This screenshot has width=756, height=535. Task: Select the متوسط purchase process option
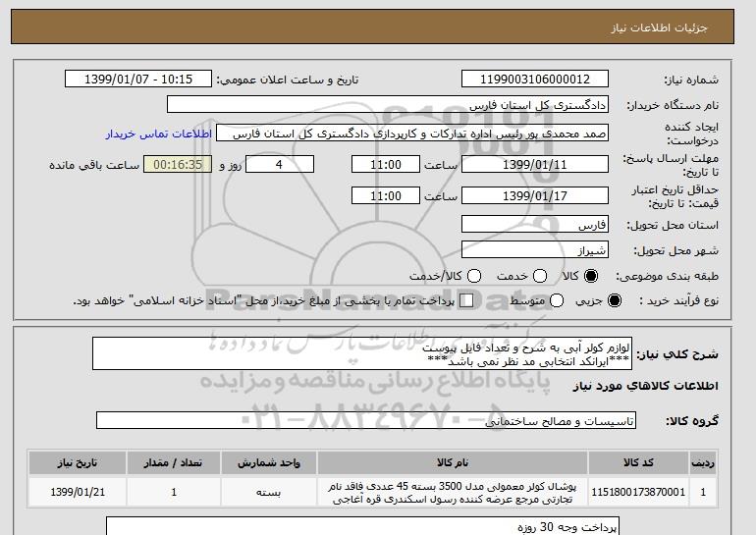557,300
